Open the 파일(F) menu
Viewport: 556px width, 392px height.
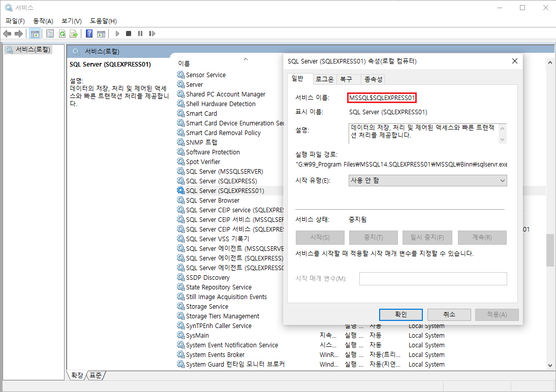(15, 21)
